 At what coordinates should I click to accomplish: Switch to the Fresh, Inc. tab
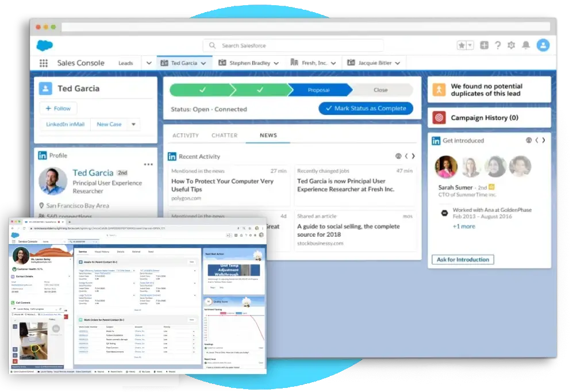(x=314, y=63)
